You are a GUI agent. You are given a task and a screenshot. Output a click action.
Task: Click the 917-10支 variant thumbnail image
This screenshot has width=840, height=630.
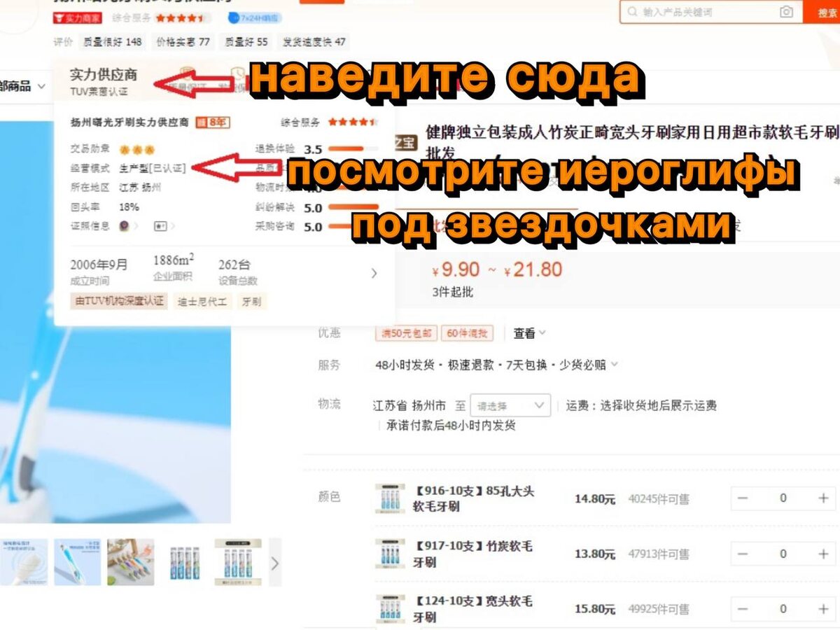390,554
